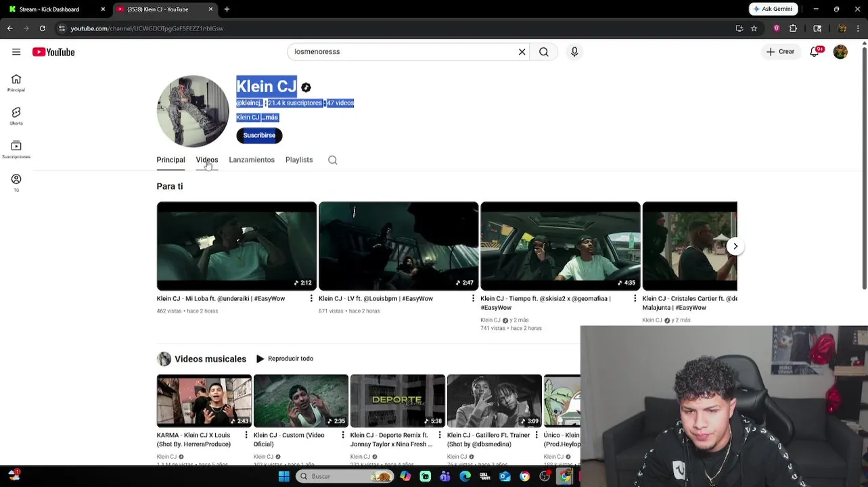Open options menu for Deporte Remix video

pos(440,436)
